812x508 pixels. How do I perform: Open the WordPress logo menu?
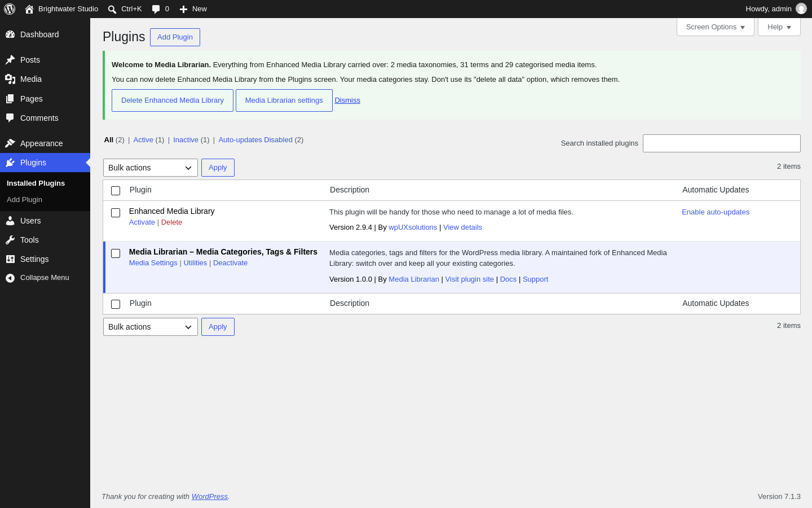(x=10, y=9)
